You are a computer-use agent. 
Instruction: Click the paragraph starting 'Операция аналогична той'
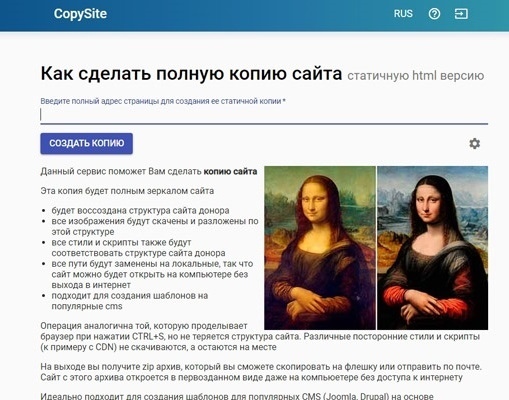[x=260, y=336]
